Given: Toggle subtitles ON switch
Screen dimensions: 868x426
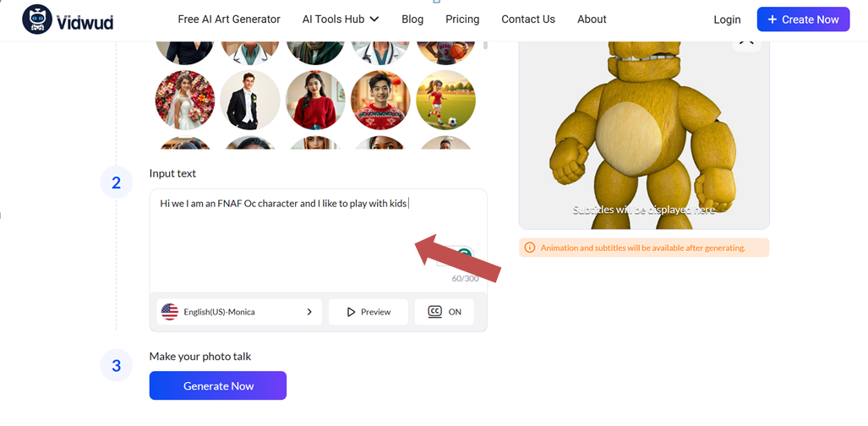Looking at the screenshot, I should (x=445, y=312).
